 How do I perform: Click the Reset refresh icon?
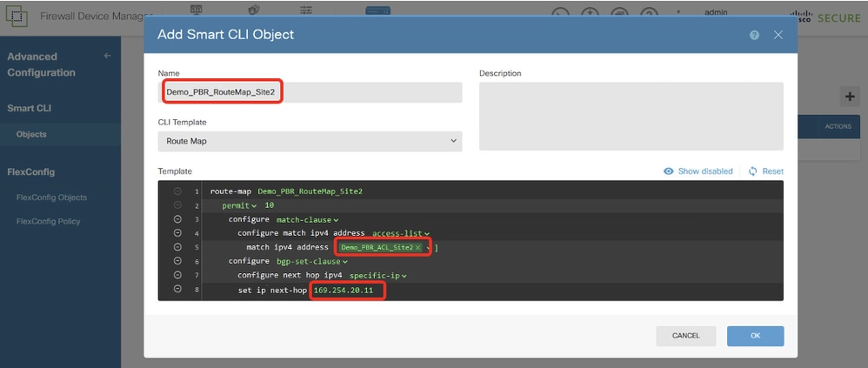coord(753,171)
